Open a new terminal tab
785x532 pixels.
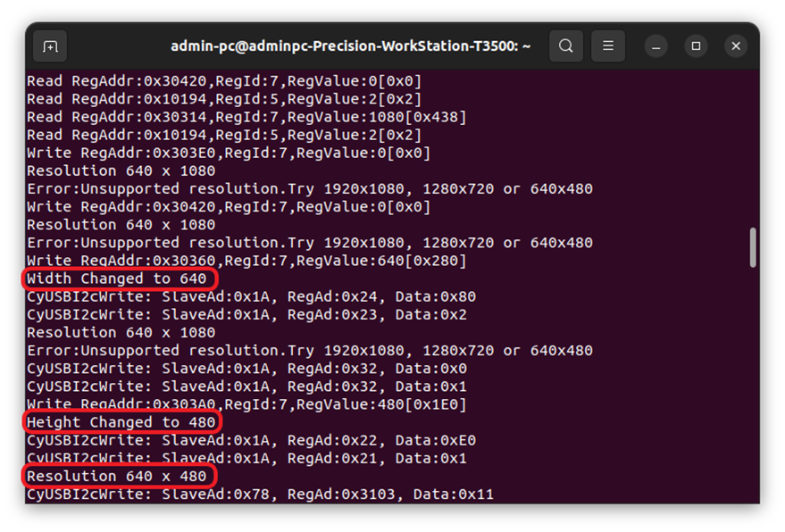click(50, 46)
